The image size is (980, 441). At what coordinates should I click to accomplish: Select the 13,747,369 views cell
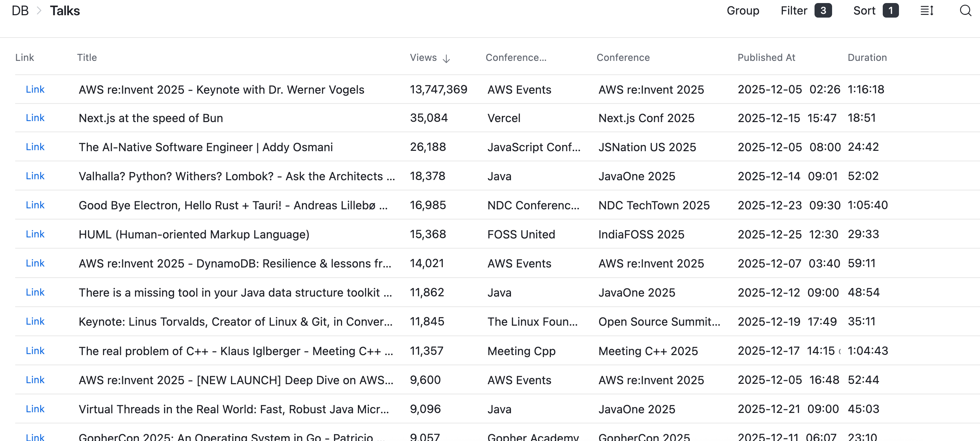click(438, 89)
